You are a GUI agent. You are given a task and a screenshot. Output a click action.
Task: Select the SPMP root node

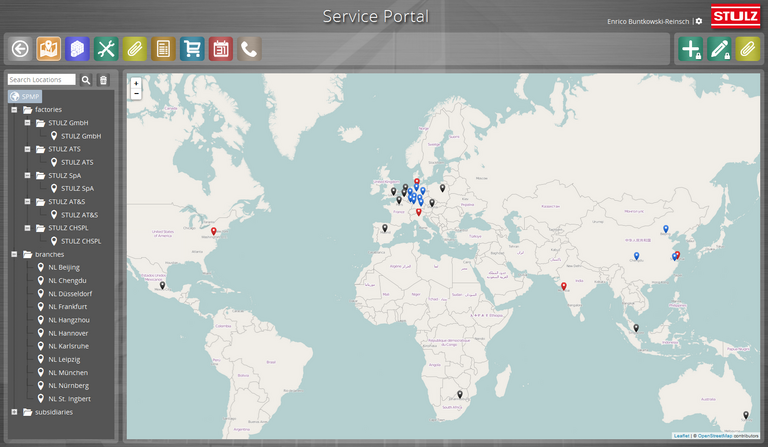(25, 96)
